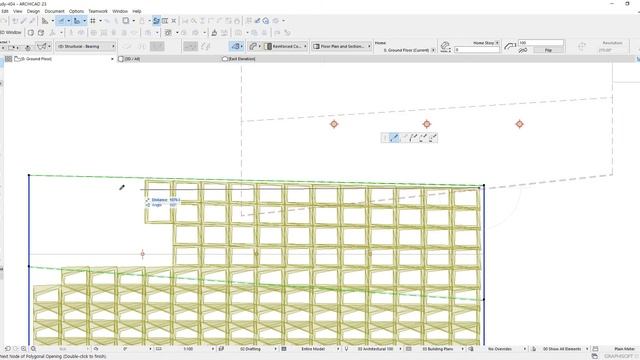640x360 pixels.
Task: Open the ruler/measure tool dropdown arrow
Action: (x=53, y=21)
